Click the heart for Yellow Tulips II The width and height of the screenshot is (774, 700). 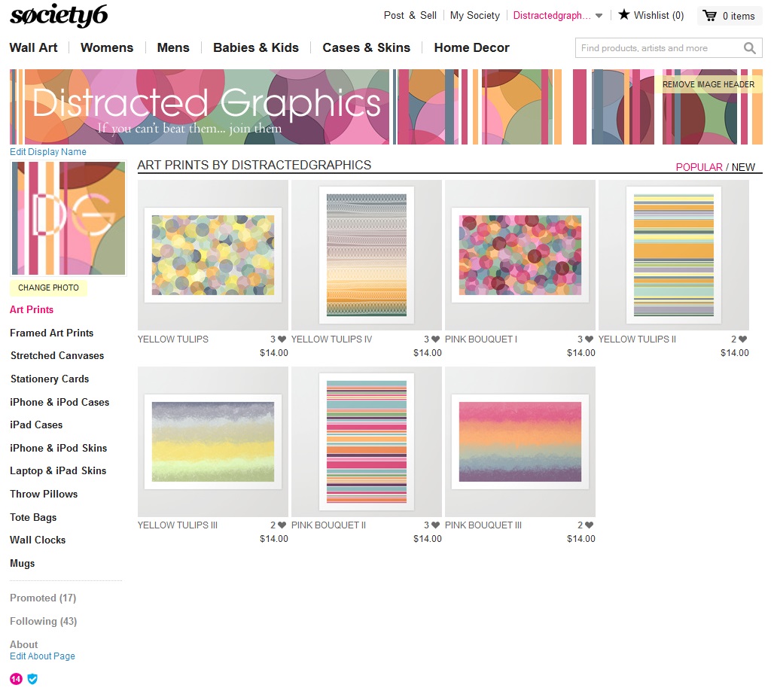743,339
